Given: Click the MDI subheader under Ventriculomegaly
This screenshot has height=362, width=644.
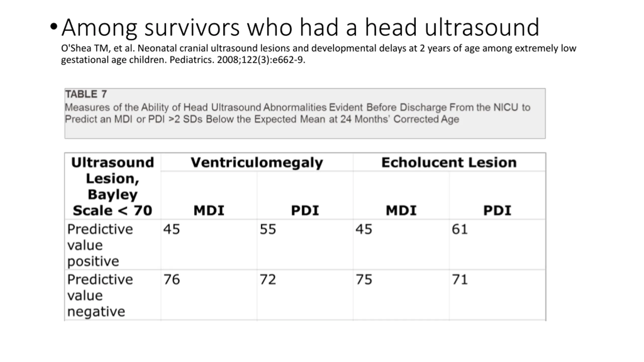Looking at the screenshot, I should [x=209, y=210].
